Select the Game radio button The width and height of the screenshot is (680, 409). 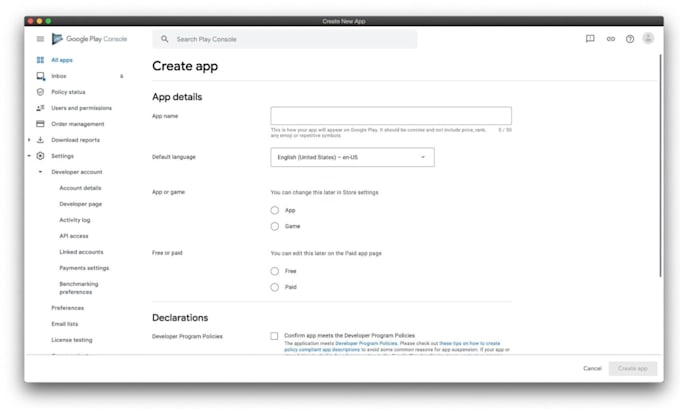275,226
